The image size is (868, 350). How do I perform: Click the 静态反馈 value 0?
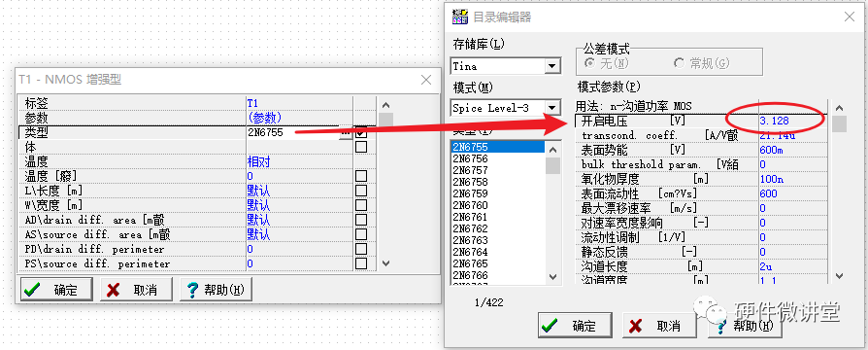(762, 253)
